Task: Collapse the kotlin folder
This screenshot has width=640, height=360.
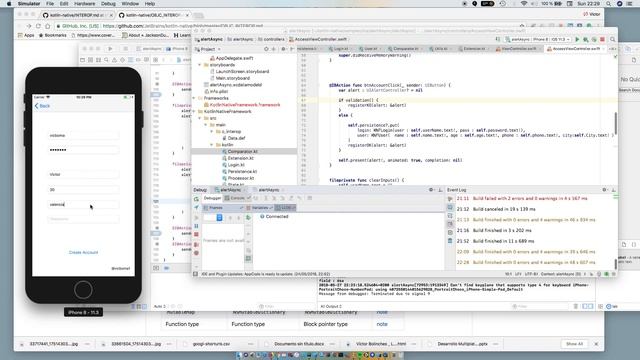Action: [212, 145]
